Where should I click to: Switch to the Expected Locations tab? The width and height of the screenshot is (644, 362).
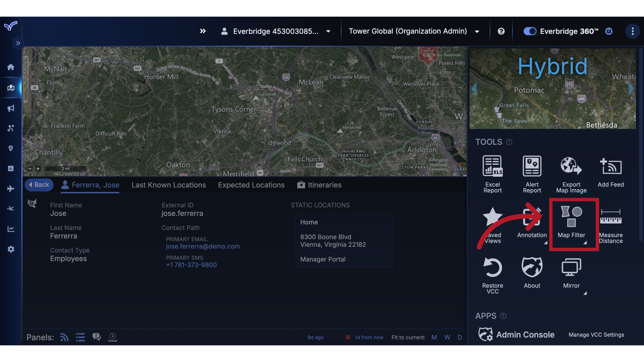pyautogui.click(x=251, y=185)
